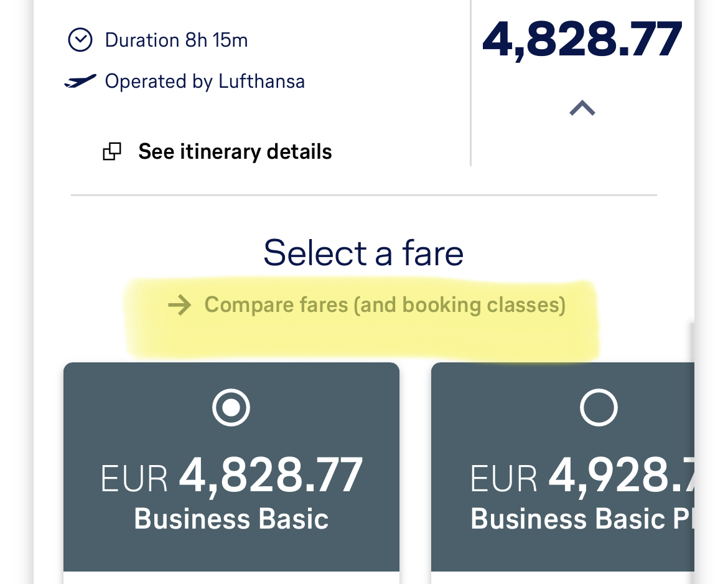The height and width of the screenshot is (584, 728).
Task: Click the pop-out icon before See itinerary details
Action: pos(111,151)
